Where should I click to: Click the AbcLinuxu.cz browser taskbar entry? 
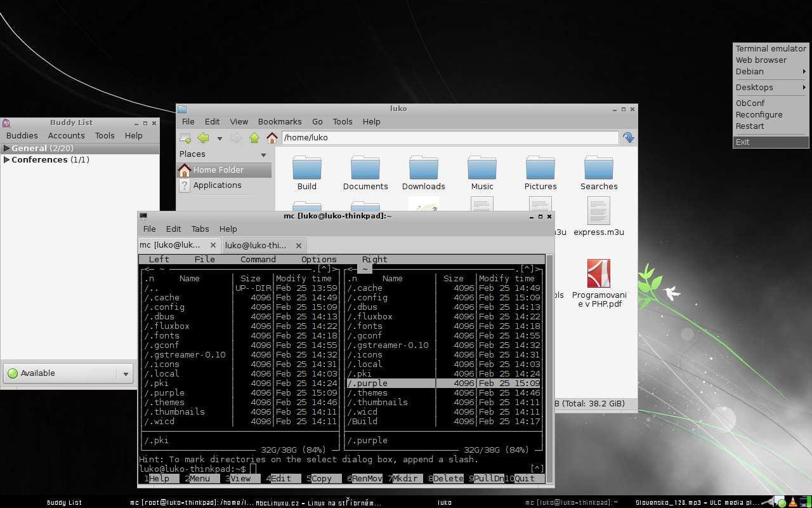tap(318, 502)
